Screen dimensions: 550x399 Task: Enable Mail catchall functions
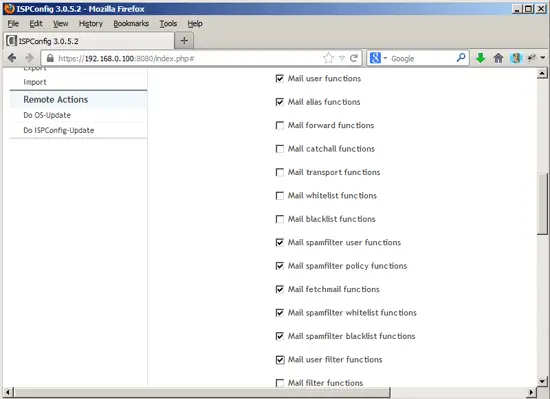pyautogui.click(x=280, y=149)
